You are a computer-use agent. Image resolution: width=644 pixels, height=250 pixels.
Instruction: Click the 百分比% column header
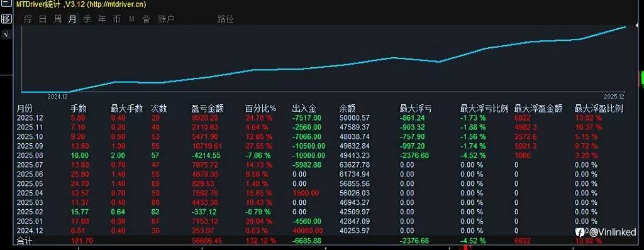(x=261, y=109)
